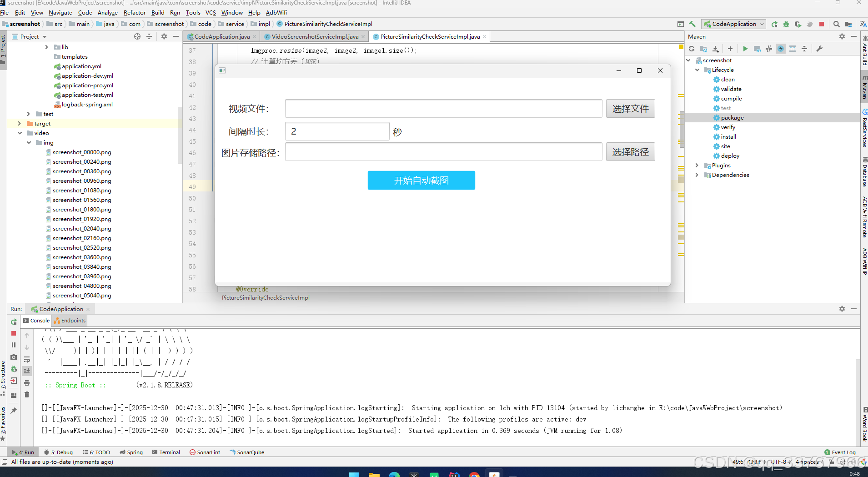
Task: Expand the Plugins node in Maven panel
Action: [697, 165]
